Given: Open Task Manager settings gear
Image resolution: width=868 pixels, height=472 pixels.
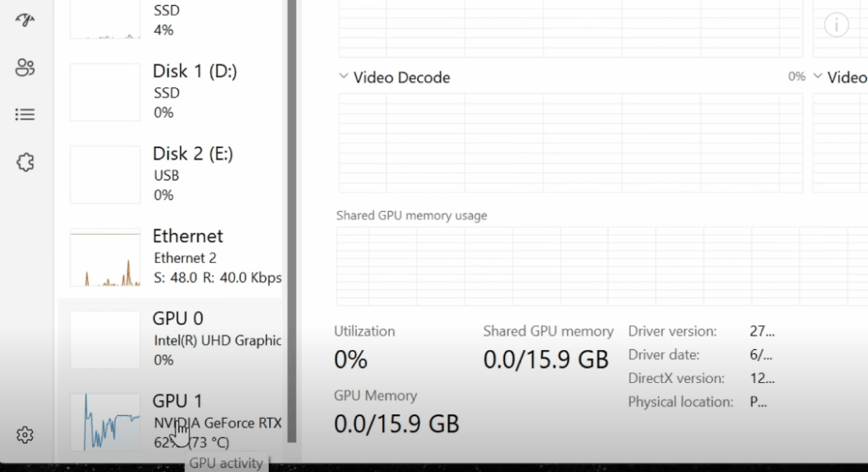Looking at the screenshot, I should coord(25,435).
